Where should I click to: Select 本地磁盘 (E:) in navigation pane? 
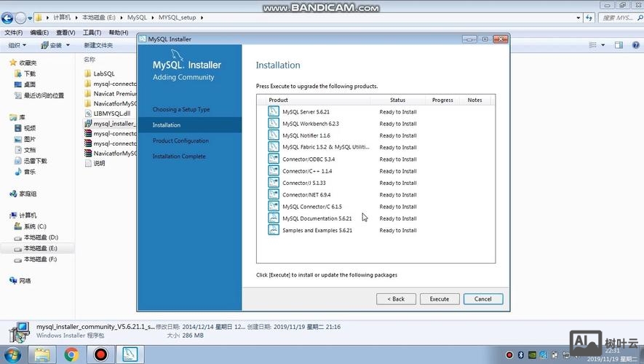[x=40, y=248]
